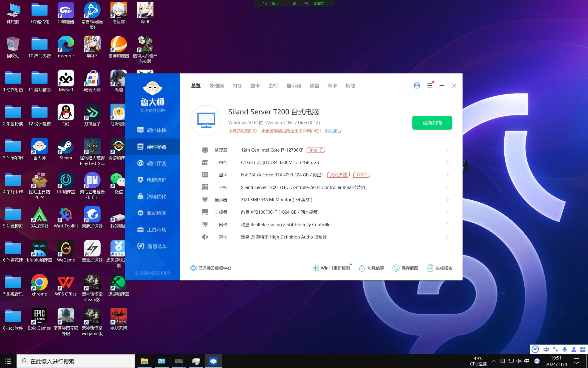Open the notification center icon
The height and width of the screenshot is (368, 588).
coord(576,361)
